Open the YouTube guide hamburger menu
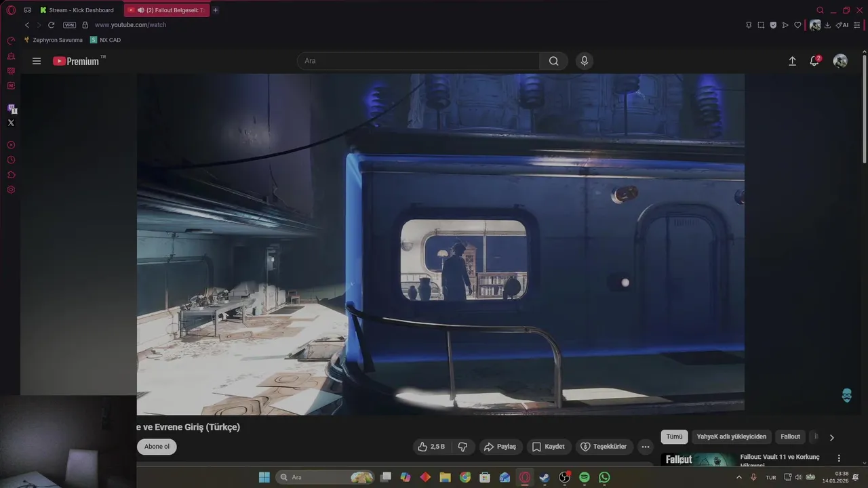 click(37, 61)
